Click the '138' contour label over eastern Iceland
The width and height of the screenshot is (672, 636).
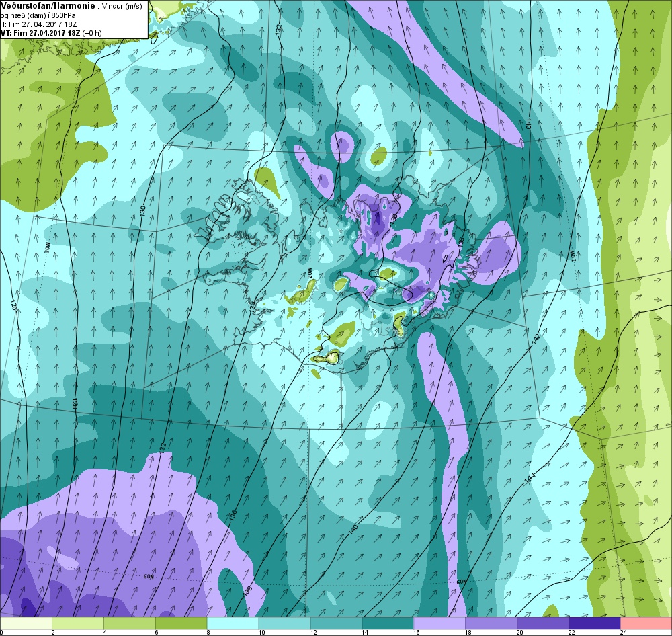point(461,241)
